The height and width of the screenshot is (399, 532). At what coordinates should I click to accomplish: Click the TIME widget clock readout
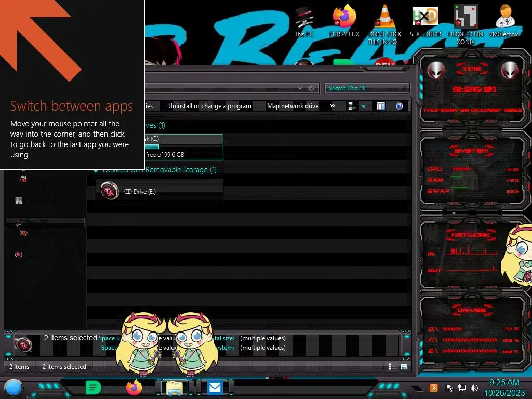click(x=475, y=89)
